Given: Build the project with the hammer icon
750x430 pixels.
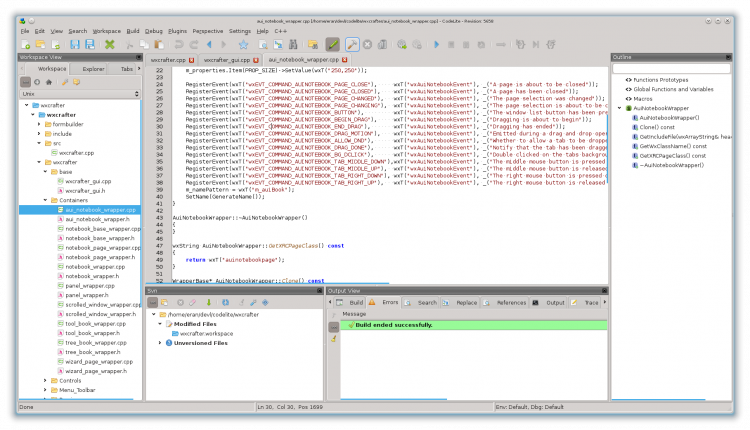Looking at the screenshot, I should pos(352,44).
